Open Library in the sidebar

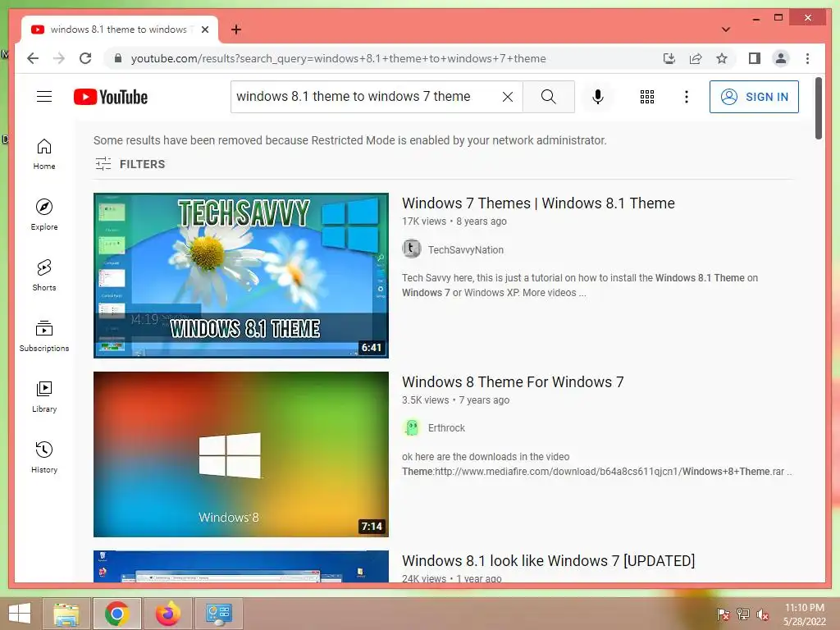[x=44, y=396]
